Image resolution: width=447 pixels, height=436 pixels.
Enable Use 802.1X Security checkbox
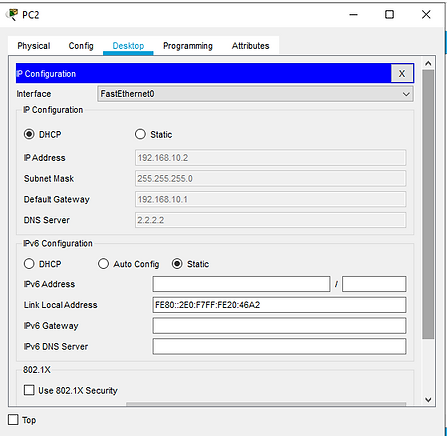coord(29,390)
